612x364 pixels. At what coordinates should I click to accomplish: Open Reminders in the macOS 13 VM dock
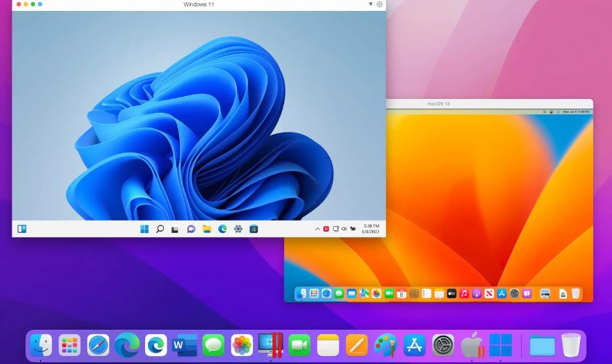[x=427, y=293]
